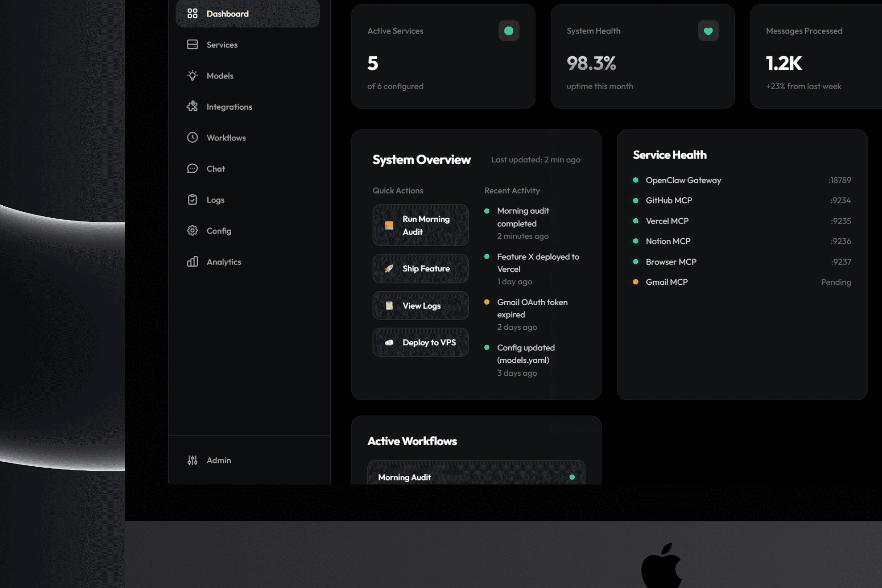Viewport: 882px width, 588px height.
Task: Click the Analytics bar chart icon
Action: coord(192,262)
